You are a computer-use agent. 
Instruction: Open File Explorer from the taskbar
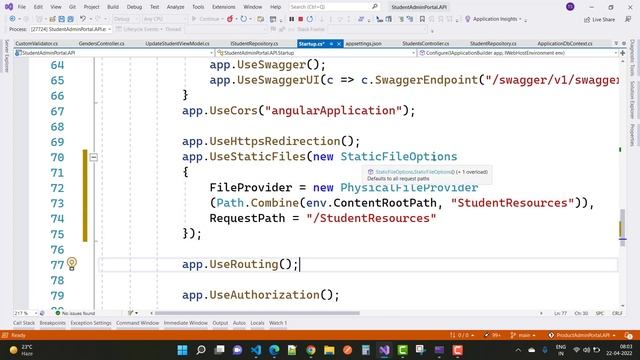pos(329,350)
